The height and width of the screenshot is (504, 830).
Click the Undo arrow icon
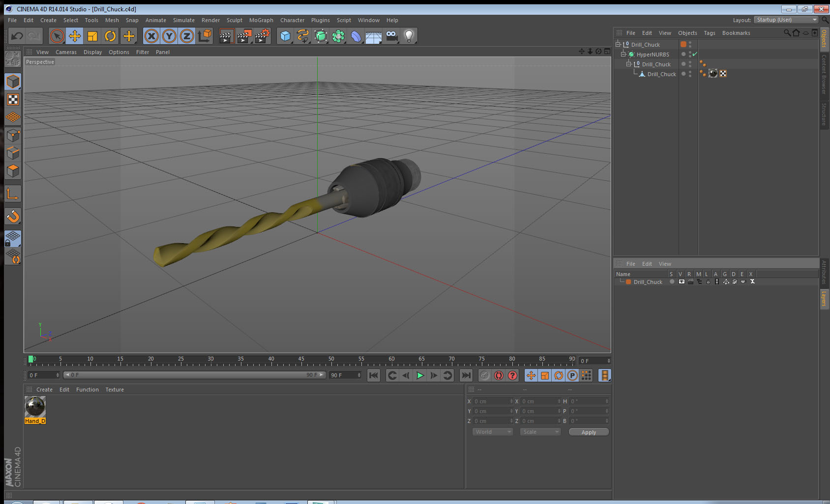(17, 36)
